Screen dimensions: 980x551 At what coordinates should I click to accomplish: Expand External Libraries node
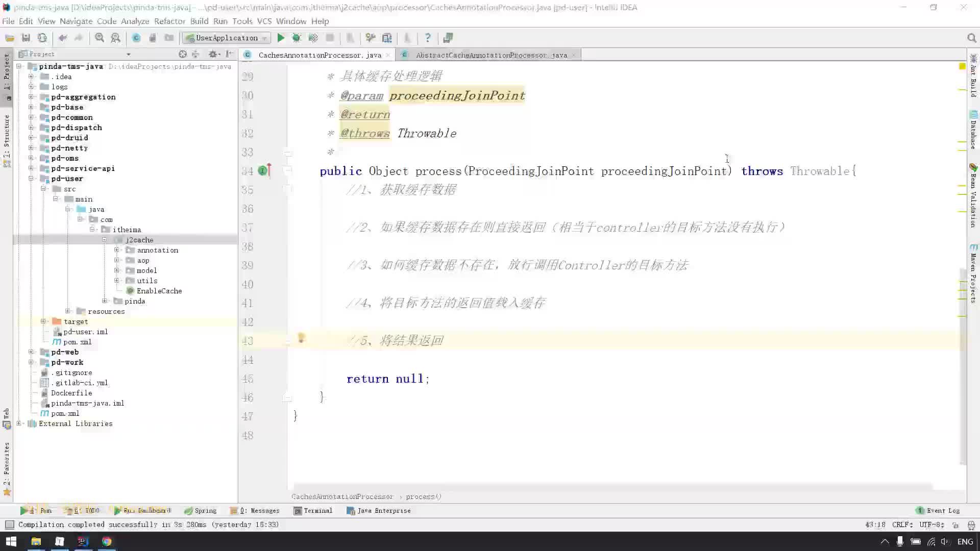(18, 423)
